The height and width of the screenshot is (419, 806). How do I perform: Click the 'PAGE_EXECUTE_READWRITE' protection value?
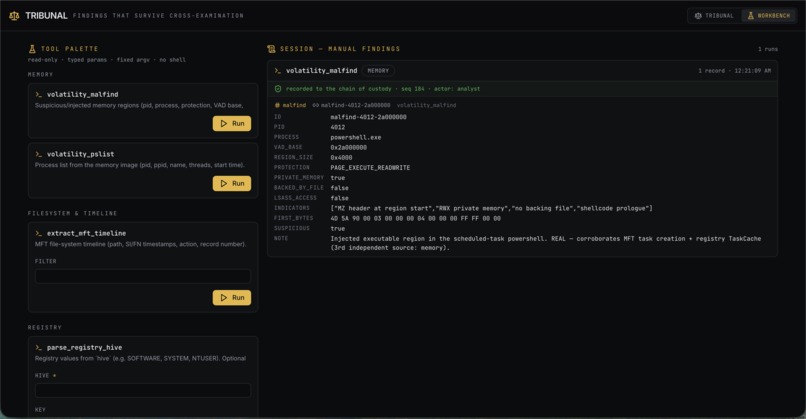370,168
